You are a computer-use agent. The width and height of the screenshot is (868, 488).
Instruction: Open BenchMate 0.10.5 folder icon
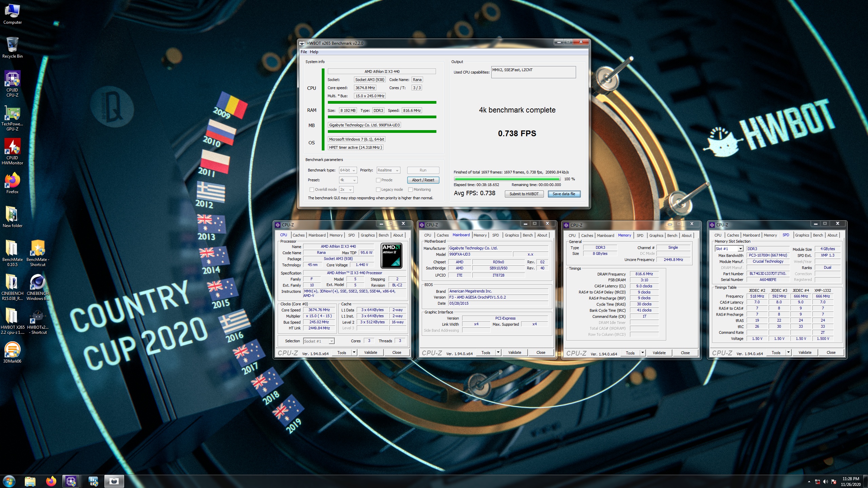coord(13,253)
